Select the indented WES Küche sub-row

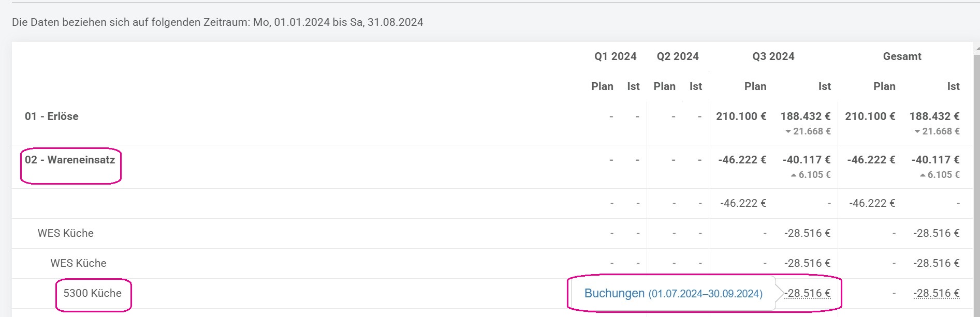click(x=78, y=263)
